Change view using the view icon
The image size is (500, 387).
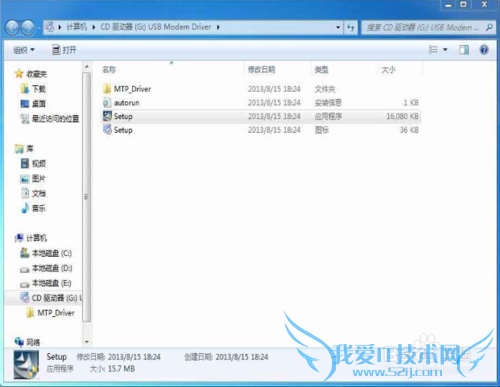tap(433, 50)
